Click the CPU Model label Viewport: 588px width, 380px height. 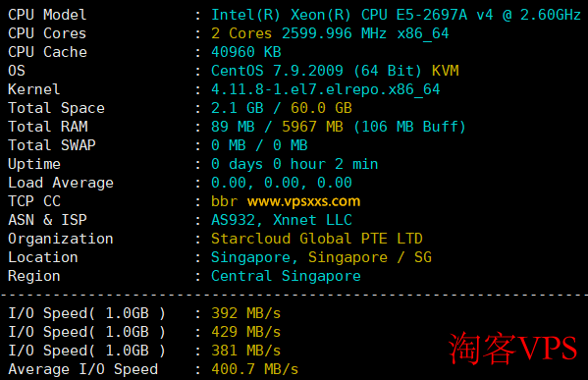[x=47, y=15]
